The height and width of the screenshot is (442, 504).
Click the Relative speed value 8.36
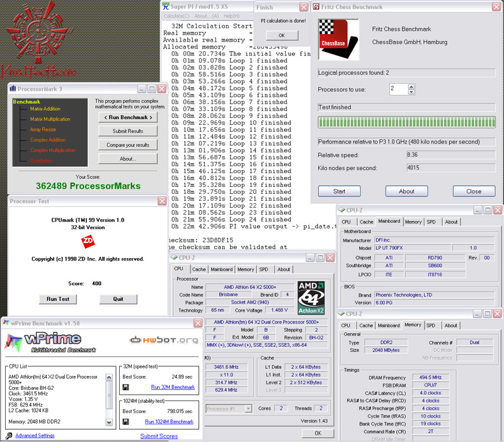tap(451, 155)
